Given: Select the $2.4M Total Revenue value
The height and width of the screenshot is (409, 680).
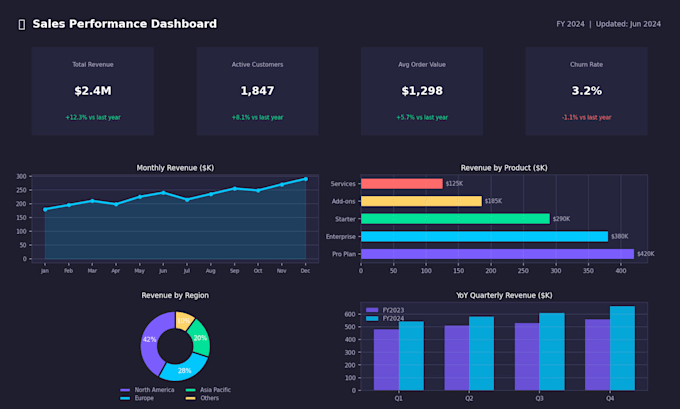Looking at the screenshot, I should (x=93, y=91).
